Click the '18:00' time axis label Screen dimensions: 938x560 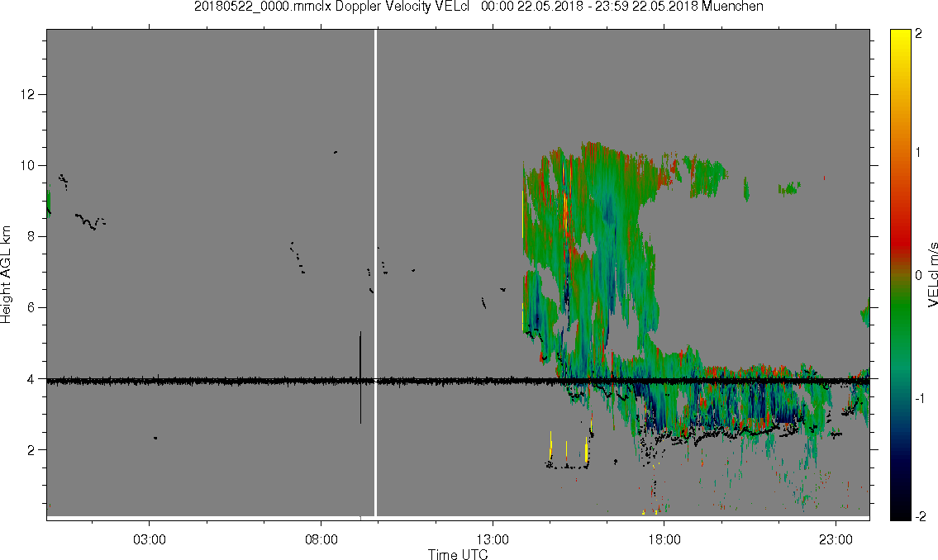click(x=664, y=539)
